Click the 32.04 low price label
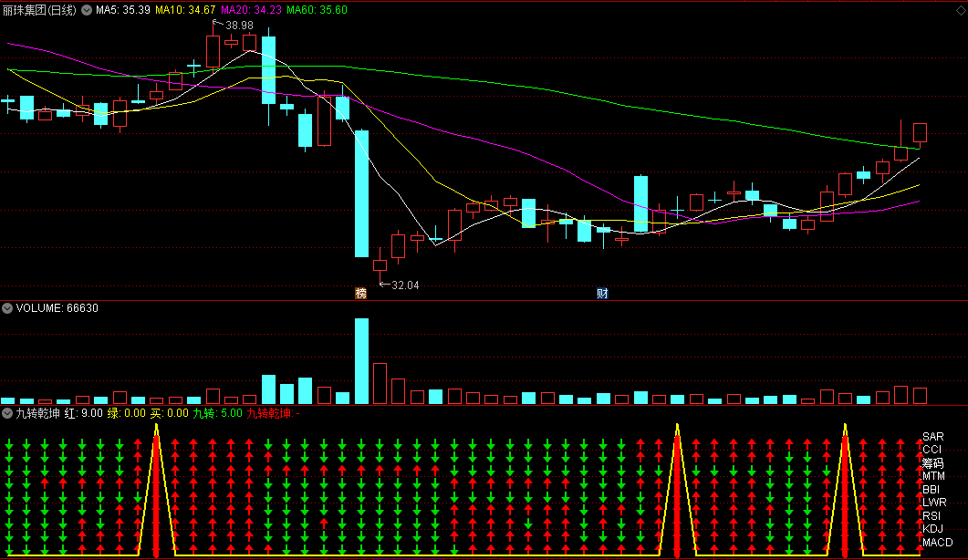968x560 pixels. (x=405, y=285)
